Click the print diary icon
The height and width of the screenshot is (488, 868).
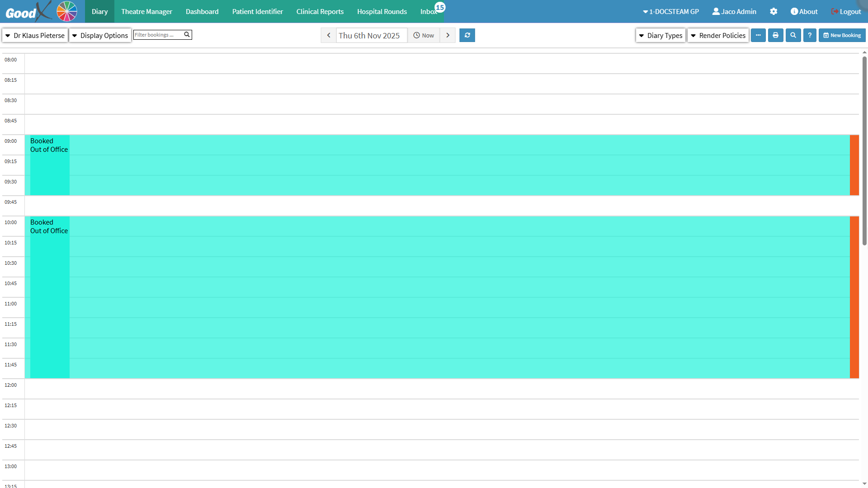coord(775,35)
